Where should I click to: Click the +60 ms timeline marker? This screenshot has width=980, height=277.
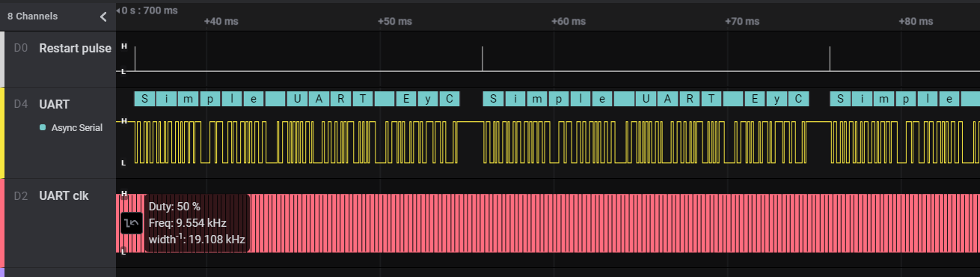568,22
